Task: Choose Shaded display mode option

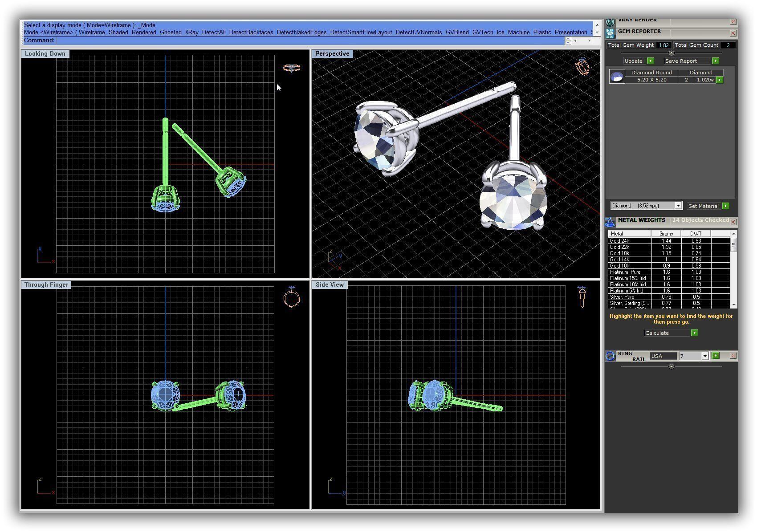Action: [x=118, y=32]
